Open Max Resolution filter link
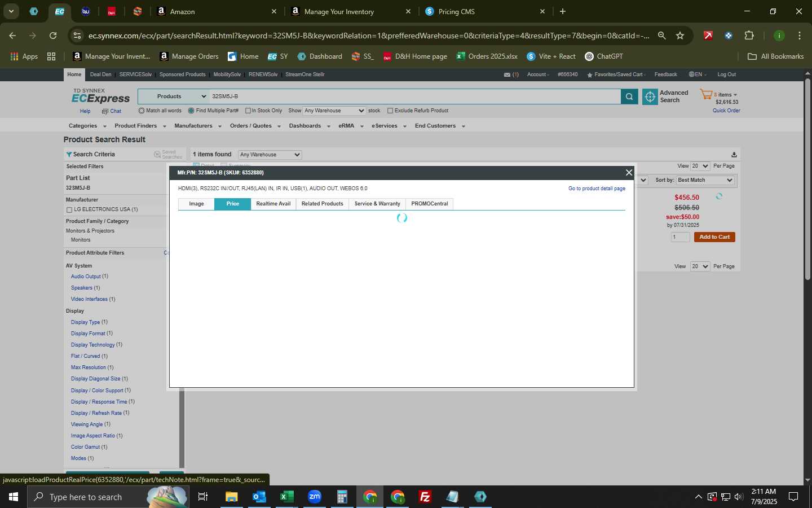812x508 pixels. (x=89, y=367)
